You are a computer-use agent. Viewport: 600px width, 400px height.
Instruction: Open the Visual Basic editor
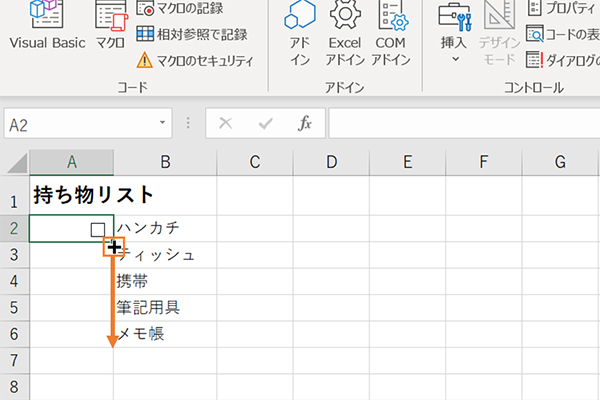[x=46, y=28]
